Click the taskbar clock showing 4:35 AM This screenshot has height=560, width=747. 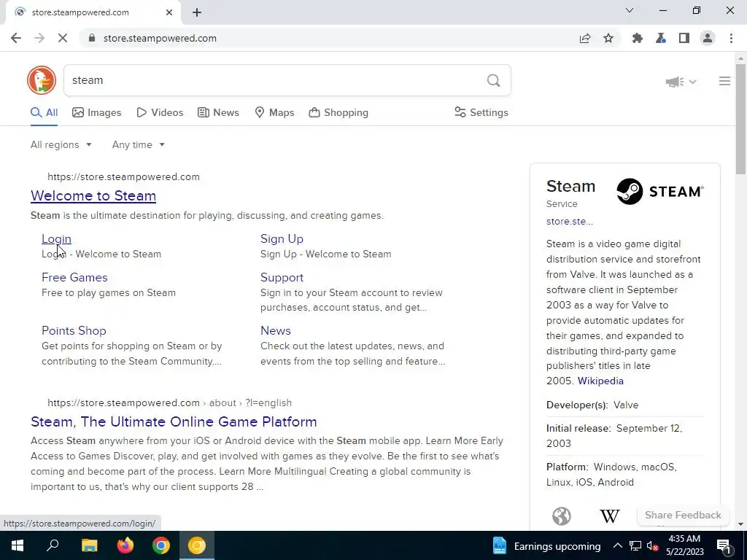684,545
